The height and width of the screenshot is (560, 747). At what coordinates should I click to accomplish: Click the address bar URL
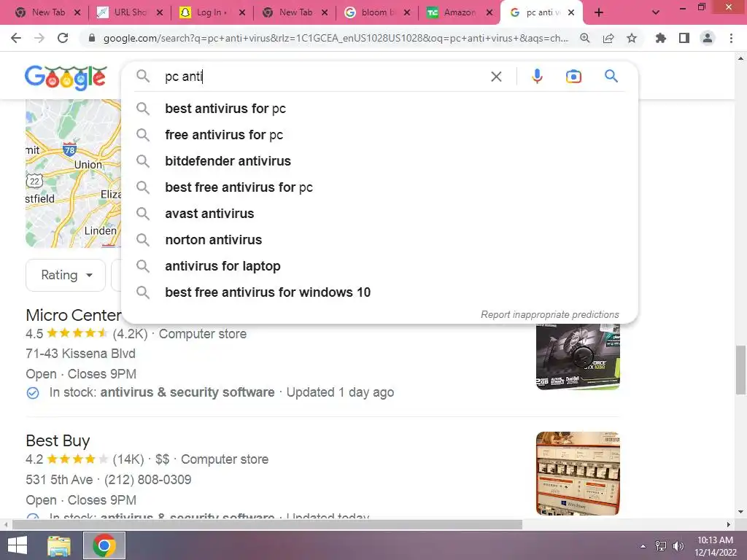[x=336, y=38]
